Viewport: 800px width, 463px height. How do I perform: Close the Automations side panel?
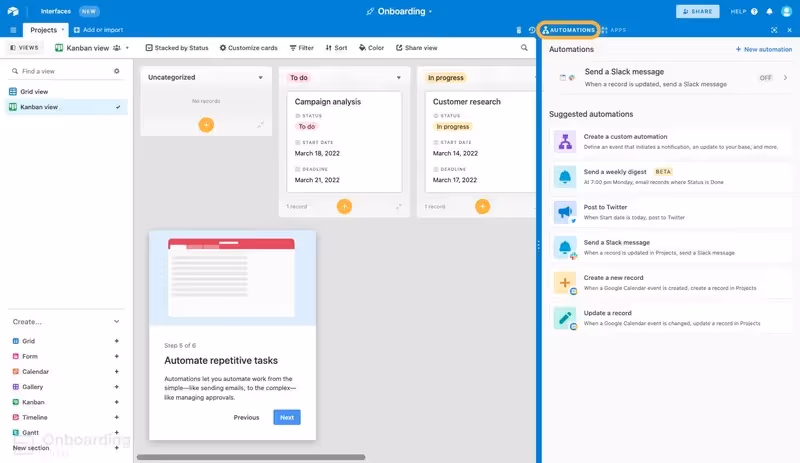pos(789,30)
